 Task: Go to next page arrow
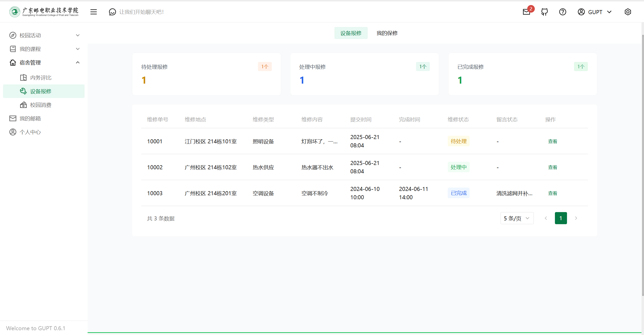pos(576,218)
